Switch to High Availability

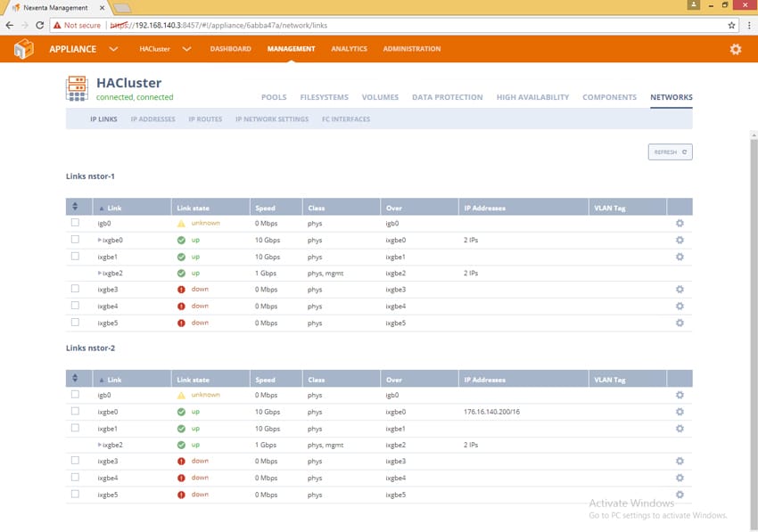click(532, 97)
